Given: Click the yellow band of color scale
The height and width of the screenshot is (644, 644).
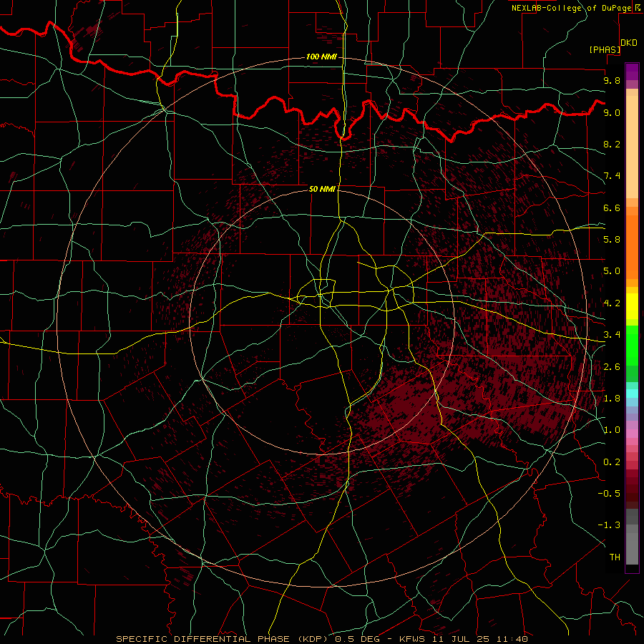Looking at the screenshot, I should point(632,306).
